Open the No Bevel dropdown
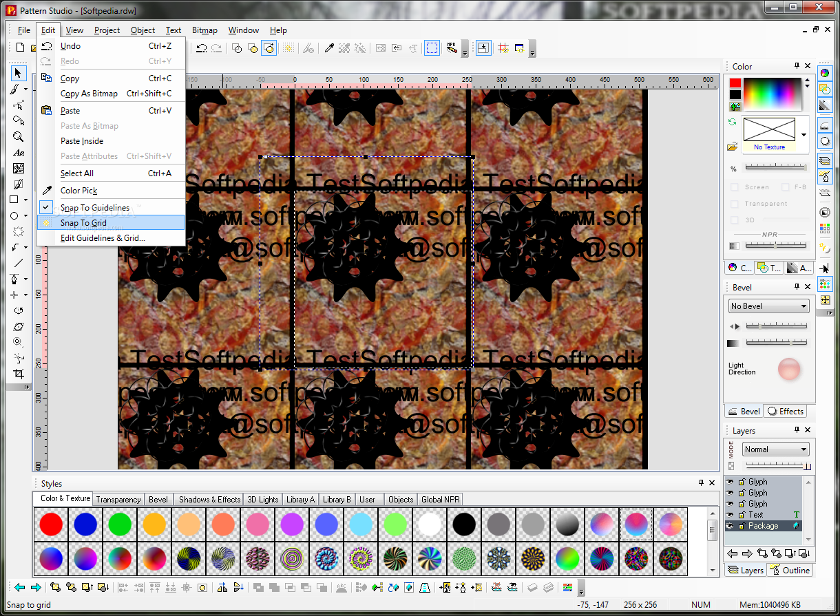 (x=769, y=306)
